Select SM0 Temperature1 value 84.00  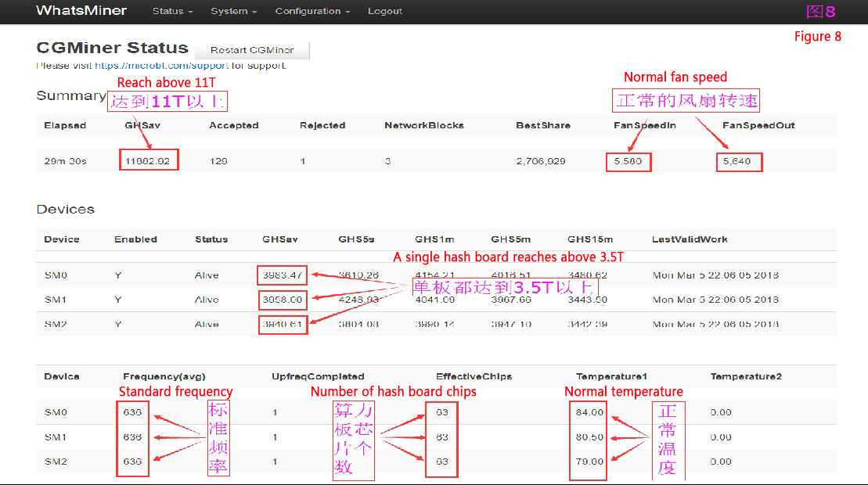[x=589, y=412]
